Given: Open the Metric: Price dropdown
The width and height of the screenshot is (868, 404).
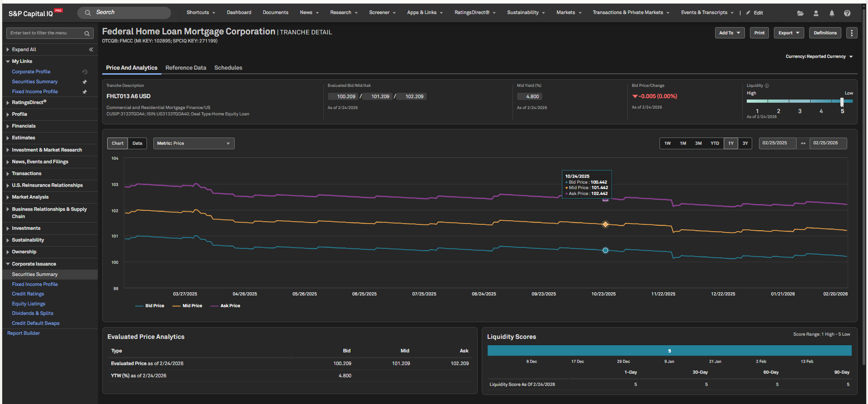Looking at the screenshot, I should [194, 143].
